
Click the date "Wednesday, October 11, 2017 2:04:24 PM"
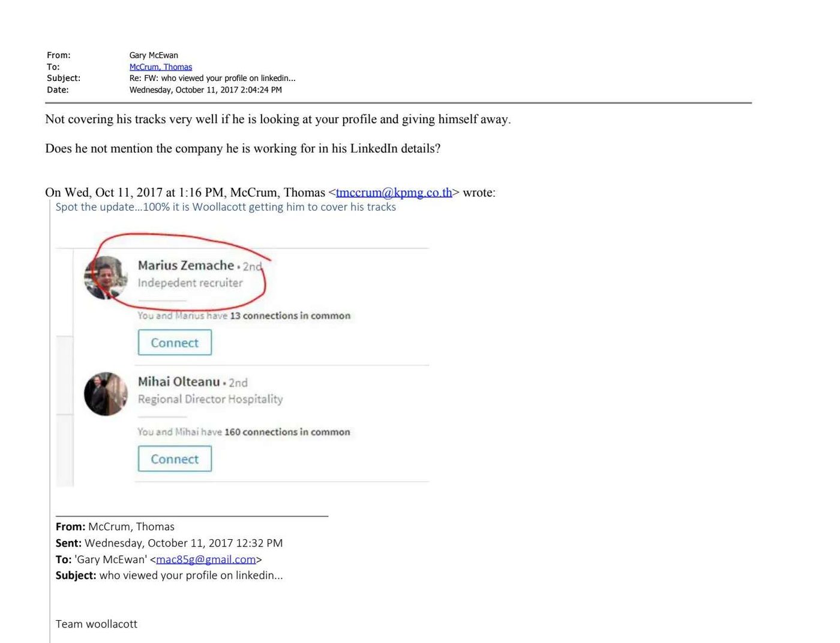[x=206, y=90]
